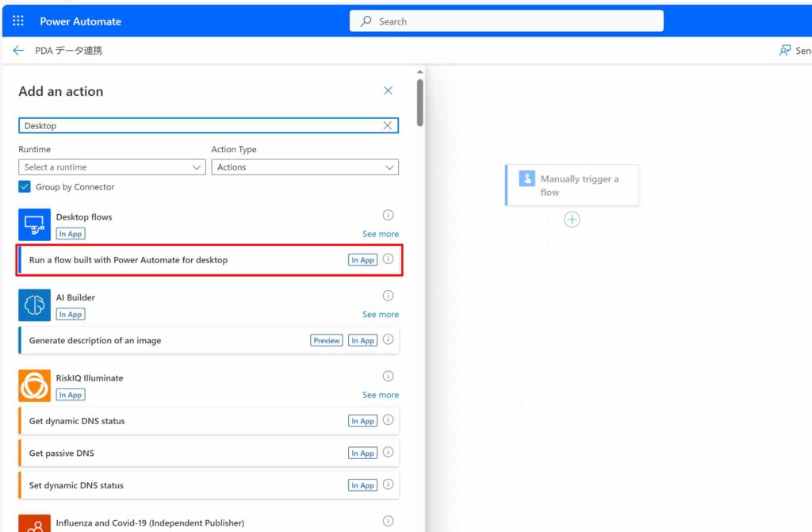Select the Set dynamic DNS status action
The width and height of the screenshot is (812, 532).
click(209, 485)
